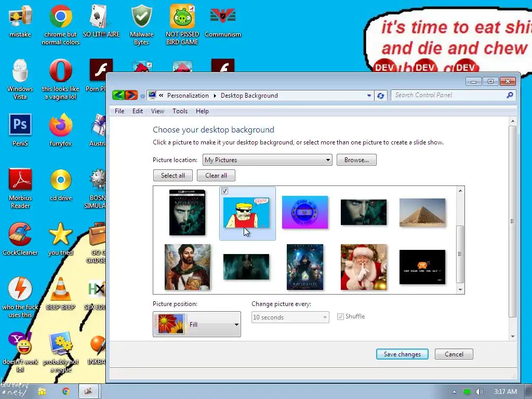Select the Morbius 4K cover thumbnail
Viewport: 532px width, 399px height.
(187, 212)
